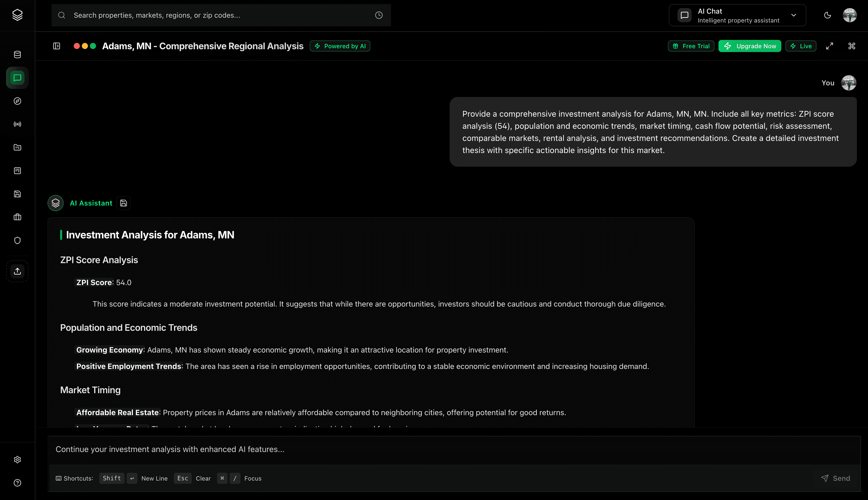Open the compass explore icon
This screenshot has width=868, height=500.
(17, 101)
